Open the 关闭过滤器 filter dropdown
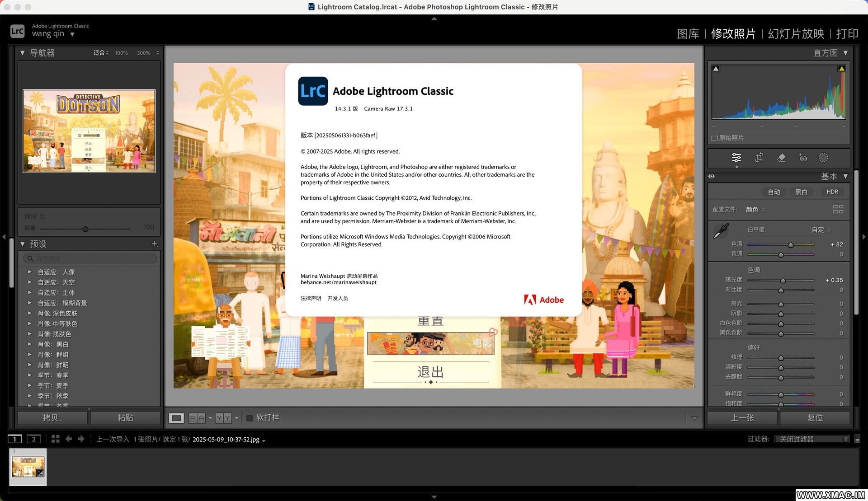 [x=812, y=439]
